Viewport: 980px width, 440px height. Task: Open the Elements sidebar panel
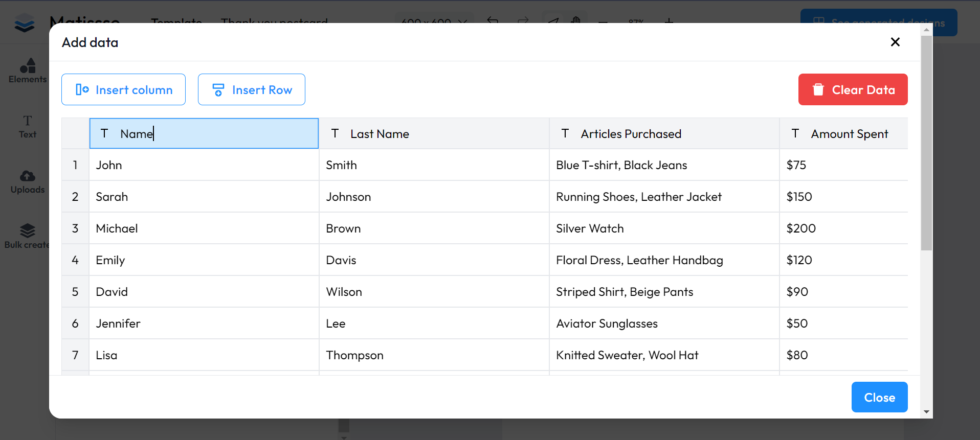[28, 71]
